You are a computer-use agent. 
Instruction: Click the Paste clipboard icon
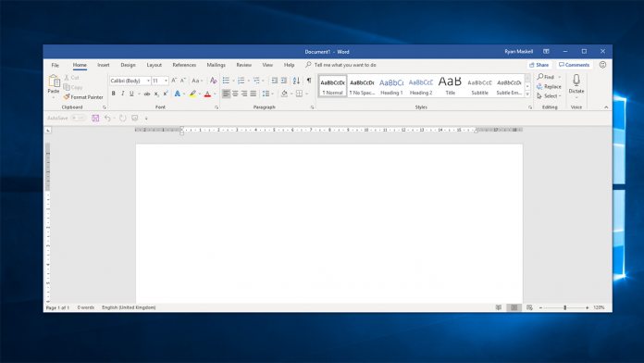[54, 81]
